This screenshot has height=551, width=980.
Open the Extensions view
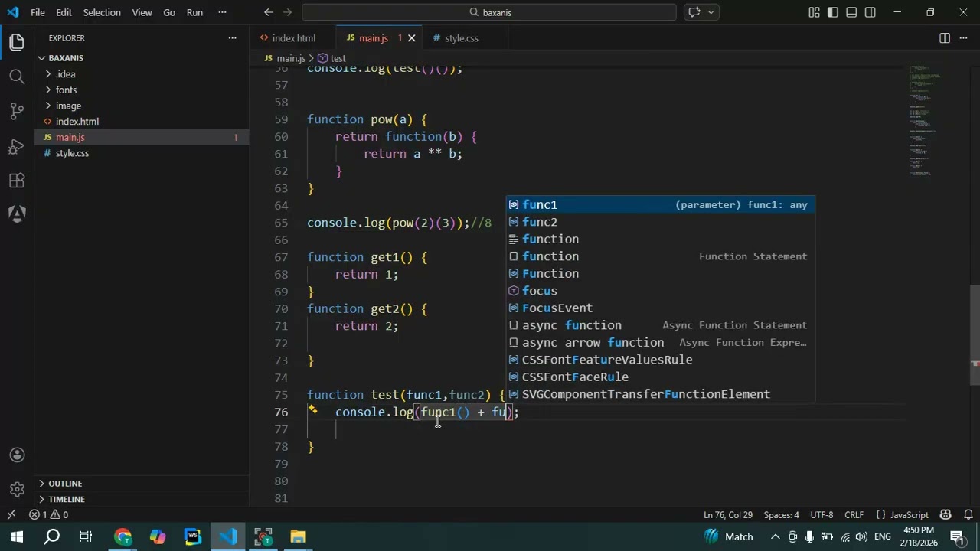click(17, 181)
